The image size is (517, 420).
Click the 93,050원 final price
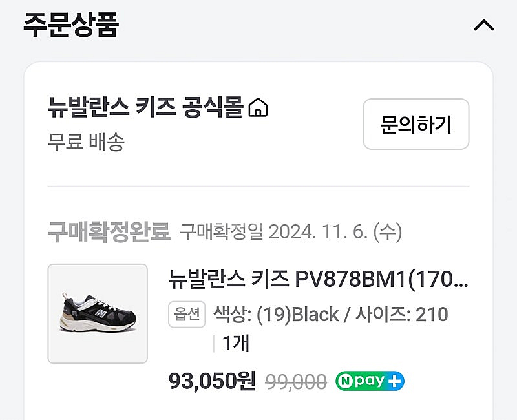point(212,381)
